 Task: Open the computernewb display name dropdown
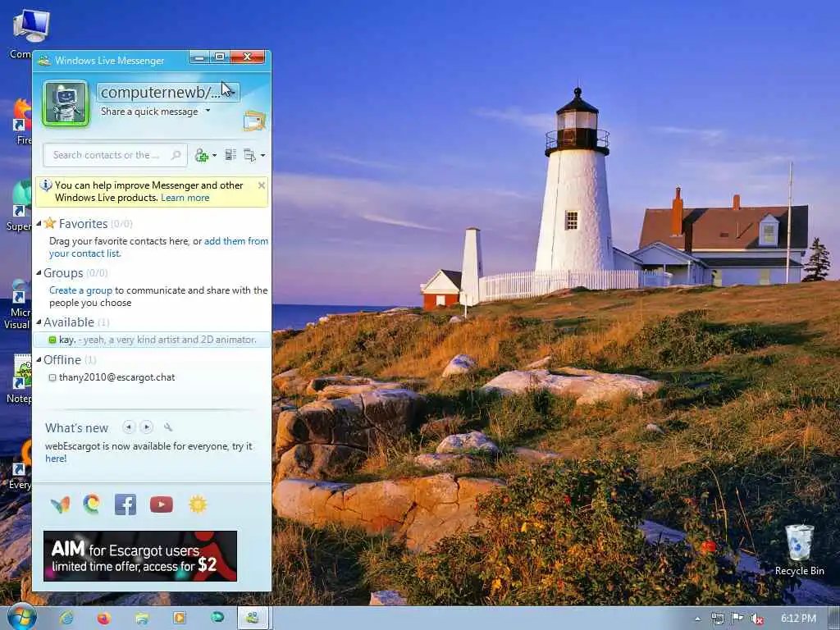tap(167, 92)
